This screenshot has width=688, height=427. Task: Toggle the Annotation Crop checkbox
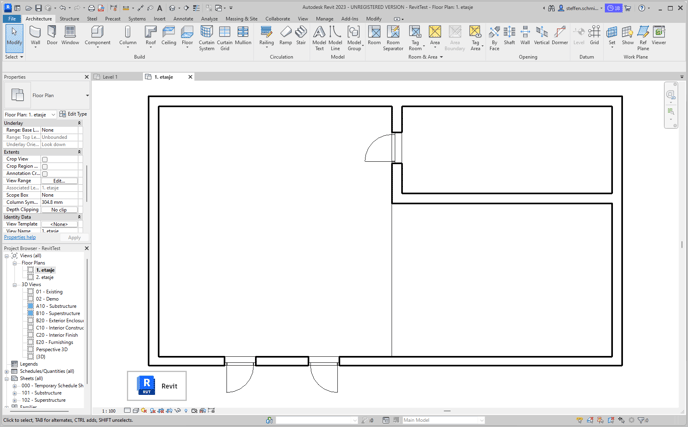[x=45, y=174]
